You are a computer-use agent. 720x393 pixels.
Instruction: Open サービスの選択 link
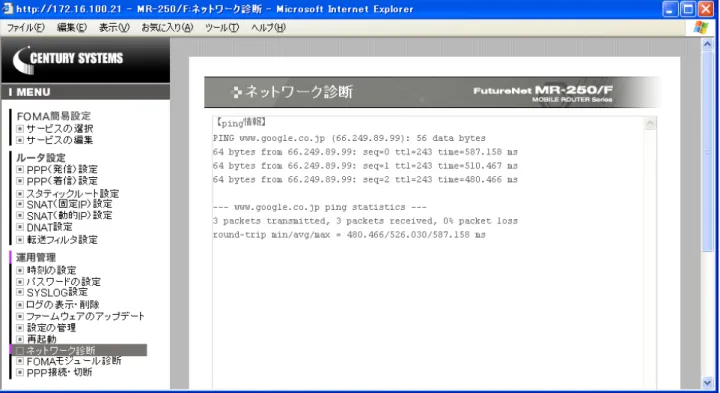point(60,129)
